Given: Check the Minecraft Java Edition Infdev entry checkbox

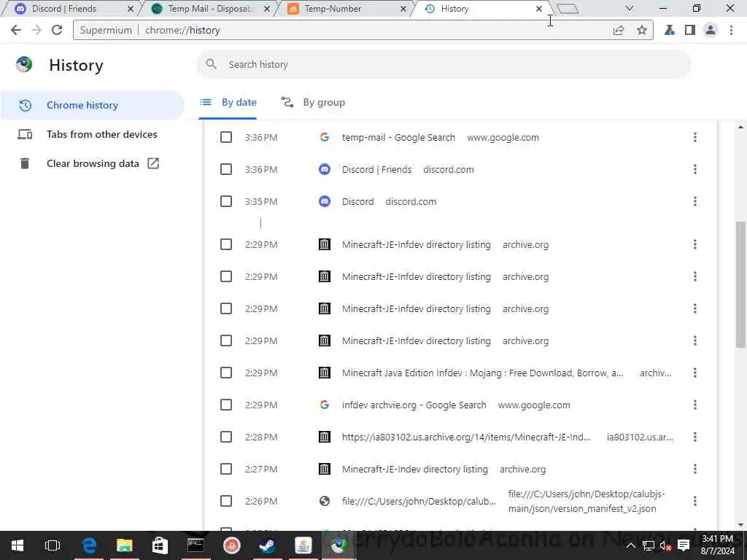Looking at the screenshot, I should (x=226, y=373).
